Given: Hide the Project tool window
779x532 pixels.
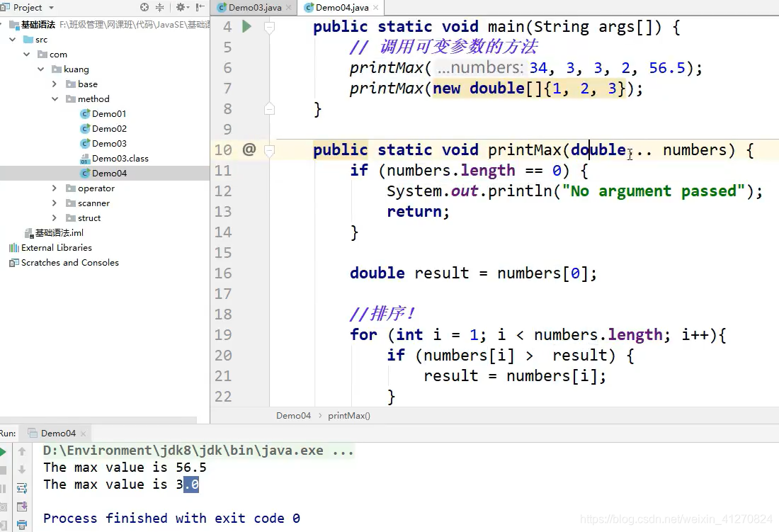Looking at the screenshot, I should 200,7.
